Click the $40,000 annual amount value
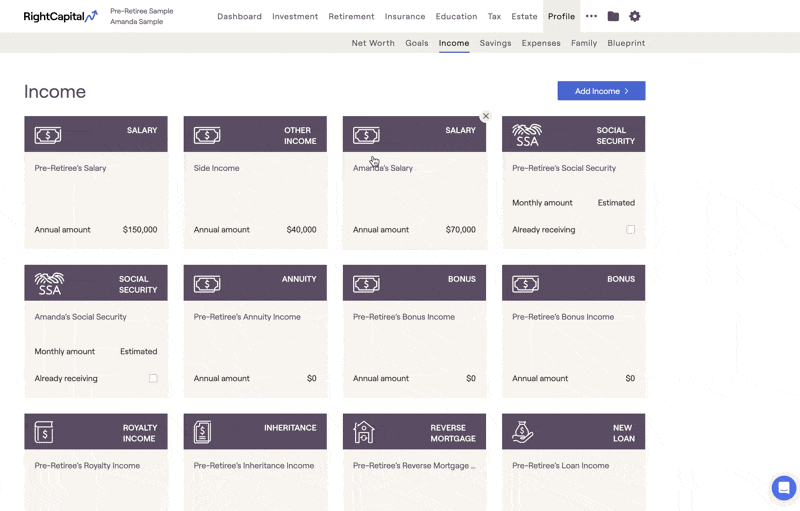 point(302,229)
